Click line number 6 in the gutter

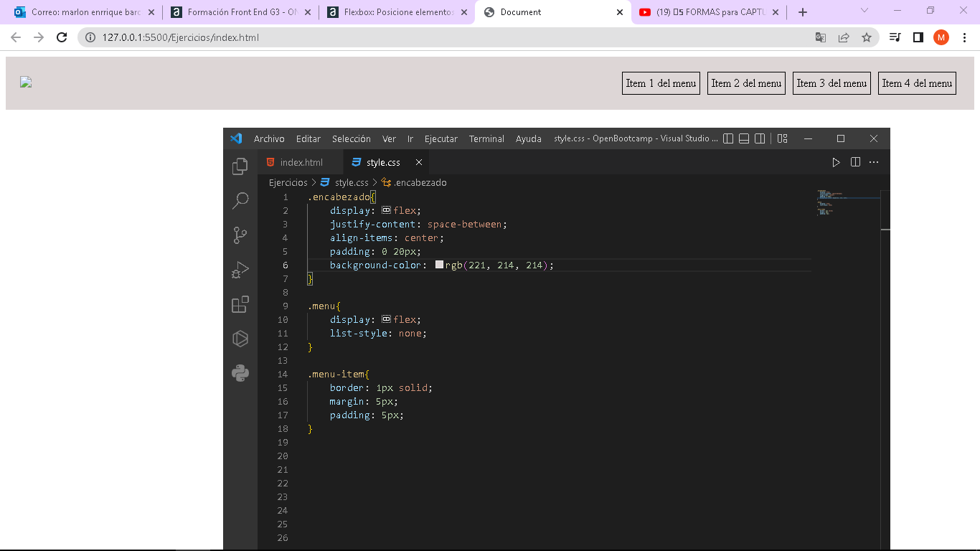[286, 265]
